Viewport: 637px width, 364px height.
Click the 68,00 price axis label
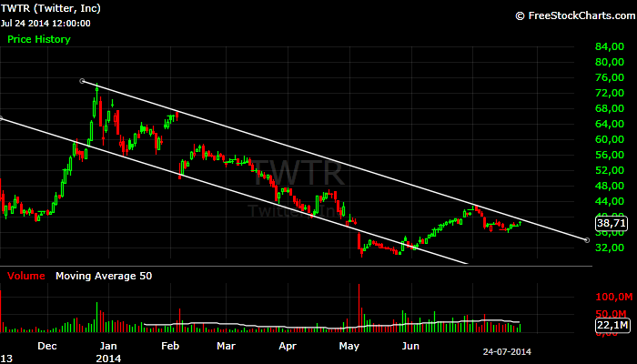(x=610, y=108)
